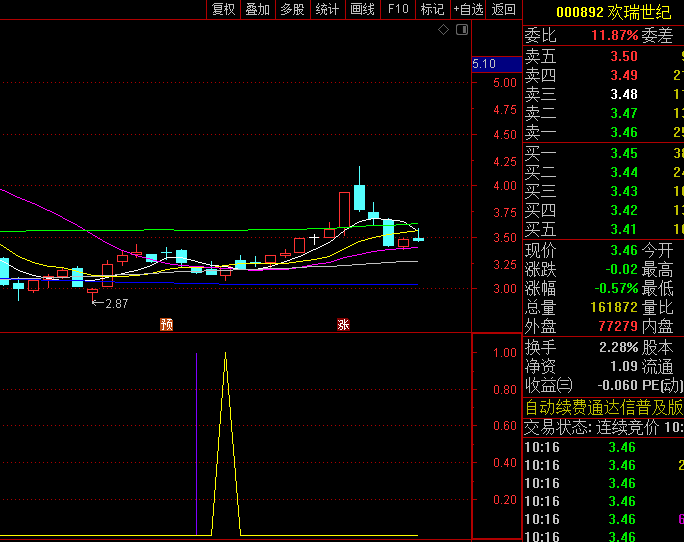Screen dimensions: 684x542
Task: Select the 买一 bid price 3.45
Action: (624, 153)
